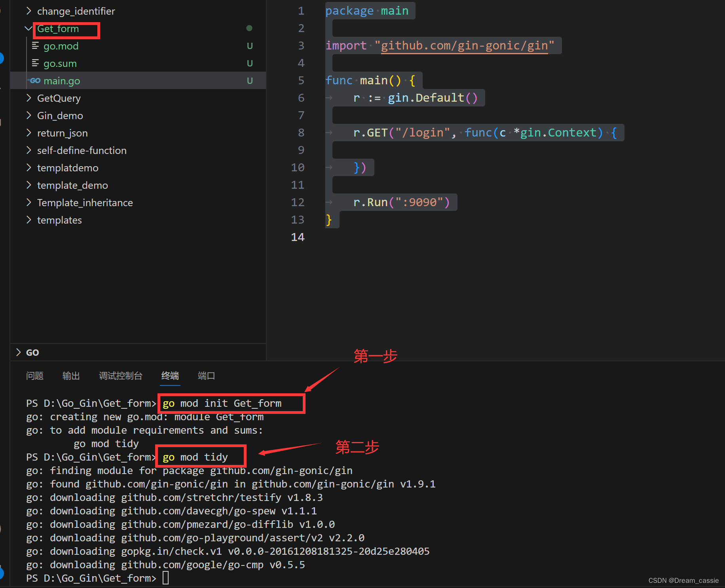Expand the GO panel section
The width and height of the screenshot is (725, 588).
[18, 352]
